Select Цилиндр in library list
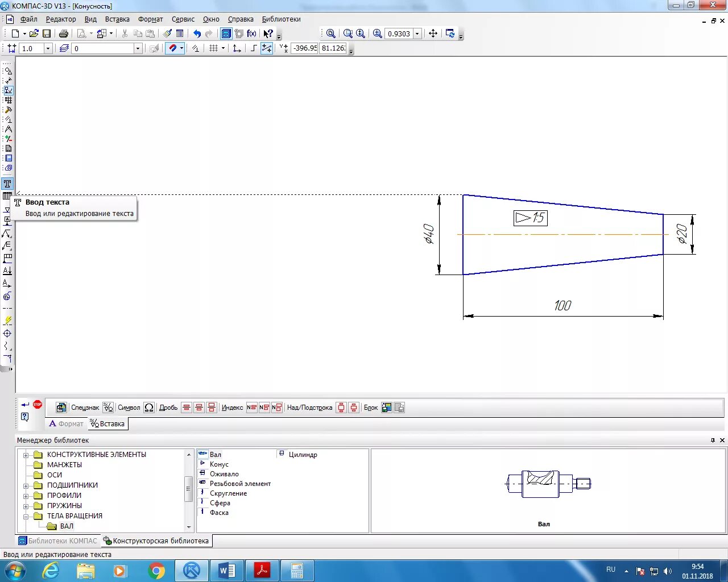Screen dimensions: 728x582 click(303, 455)
